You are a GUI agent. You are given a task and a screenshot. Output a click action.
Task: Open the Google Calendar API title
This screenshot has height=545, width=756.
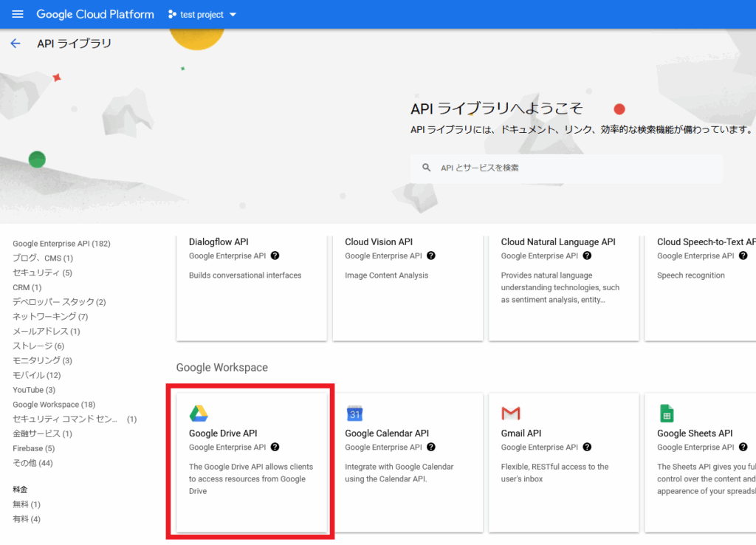click(387, 433)
